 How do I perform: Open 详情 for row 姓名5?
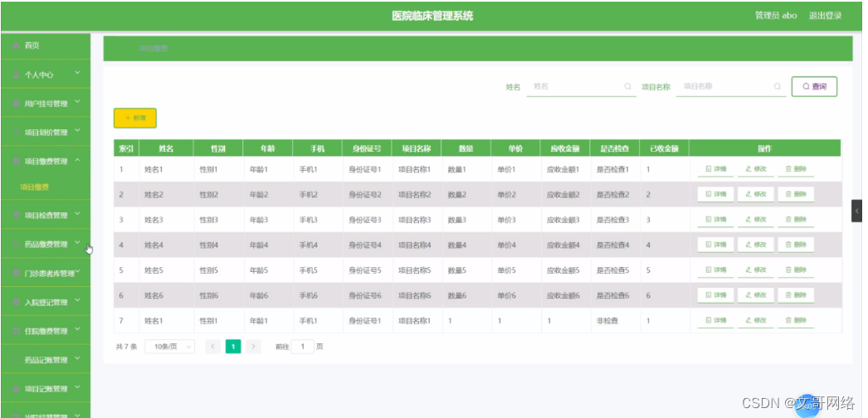point(716,270)
